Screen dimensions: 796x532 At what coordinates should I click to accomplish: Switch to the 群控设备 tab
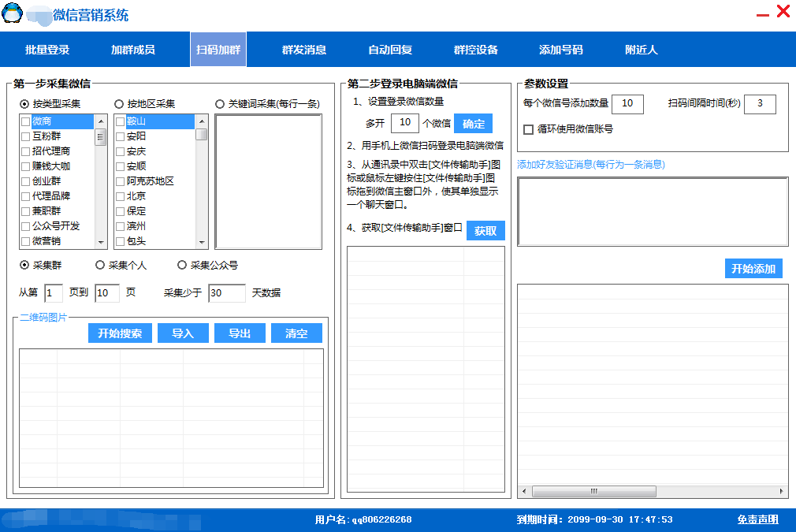(x=476, y=50)
